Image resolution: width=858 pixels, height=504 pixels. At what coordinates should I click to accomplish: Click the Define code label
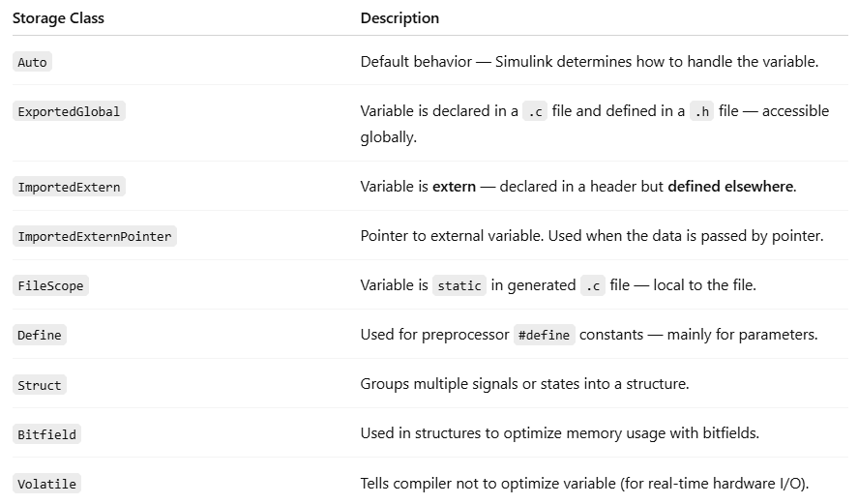point(40,336)
